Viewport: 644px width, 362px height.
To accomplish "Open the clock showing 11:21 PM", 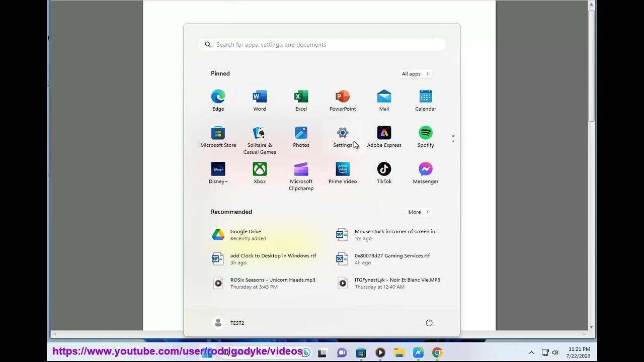I will click(x=579, y=352).
